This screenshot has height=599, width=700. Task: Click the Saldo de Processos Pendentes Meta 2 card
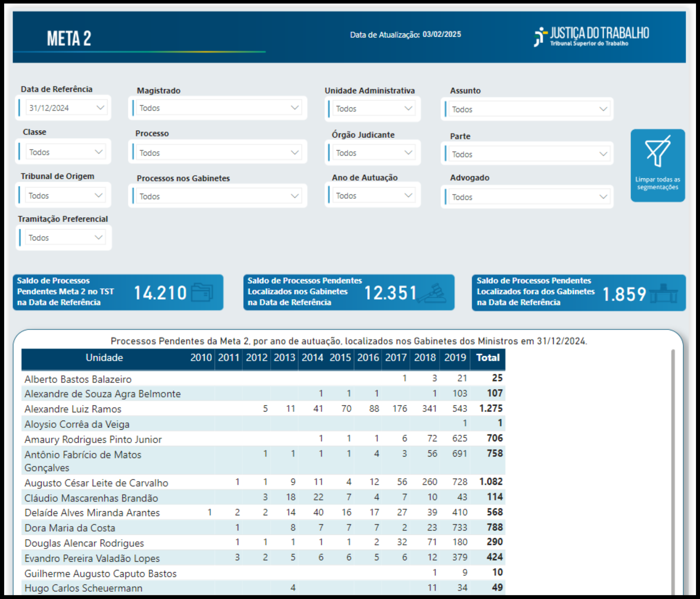[118, 292]
